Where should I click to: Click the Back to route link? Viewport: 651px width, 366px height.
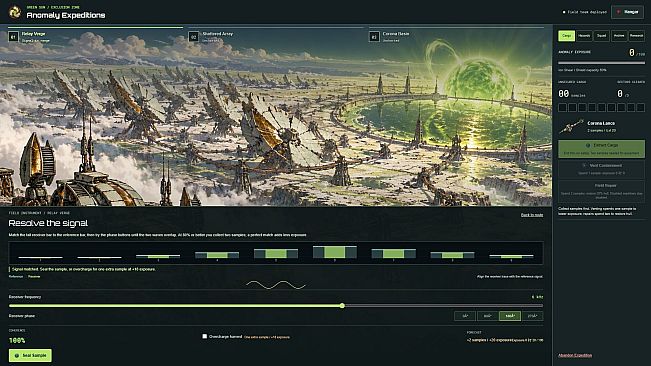[532, 215]
